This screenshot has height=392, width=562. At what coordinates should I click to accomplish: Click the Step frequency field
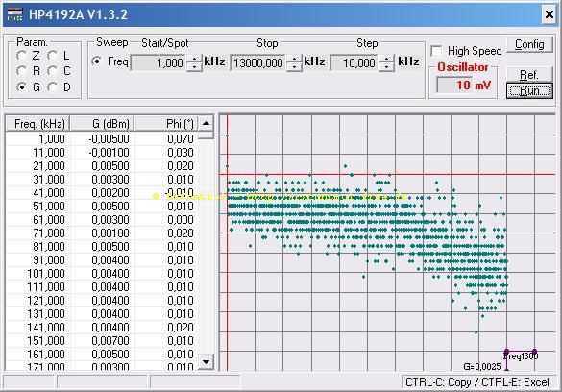click(x=354, y=63)
